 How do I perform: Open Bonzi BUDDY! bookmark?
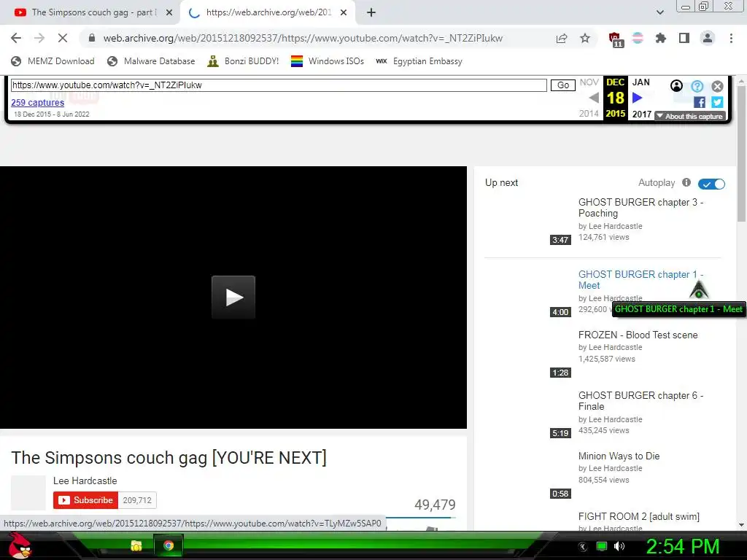point(243,61)
